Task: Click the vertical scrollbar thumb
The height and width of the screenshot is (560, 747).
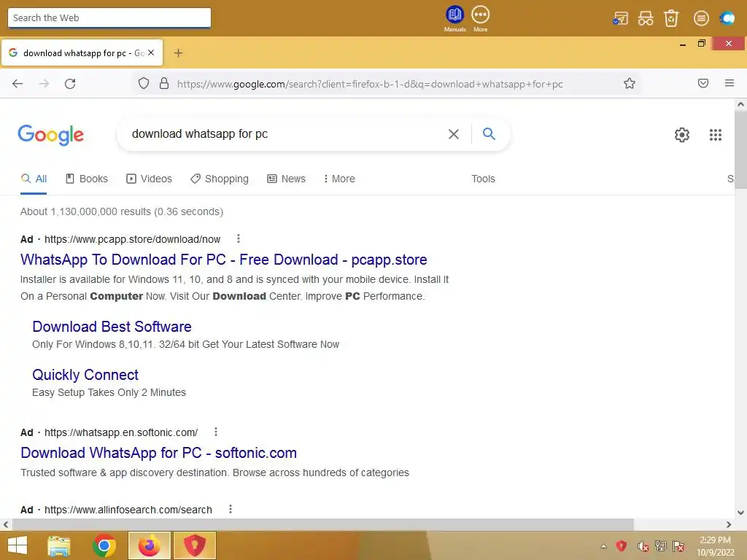Action: click(x=740, y=150)
